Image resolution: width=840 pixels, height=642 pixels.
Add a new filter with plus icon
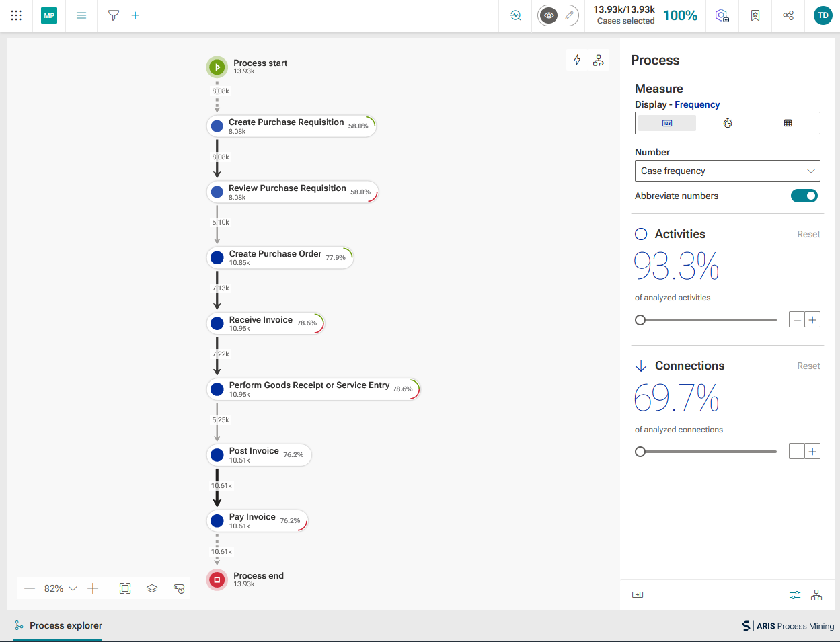135,15
